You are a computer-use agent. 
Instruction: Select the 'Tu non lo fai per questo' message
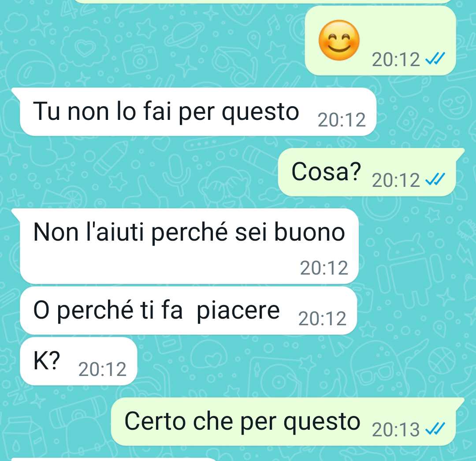(x=198, y=112)
